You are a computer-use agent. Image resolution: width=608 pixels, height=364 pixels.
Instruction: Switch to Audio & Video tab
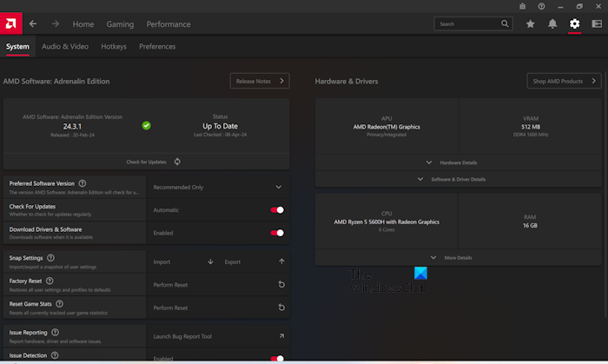pyautogui.click(x=65, y=47)
